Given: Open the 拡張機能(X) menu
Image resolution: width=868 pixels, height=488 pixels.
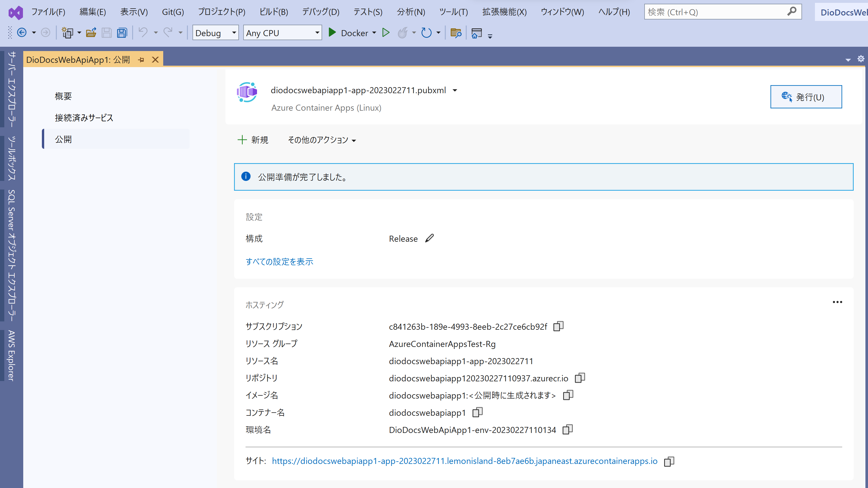Looking at the screenshot, I should tap(504, 12).
